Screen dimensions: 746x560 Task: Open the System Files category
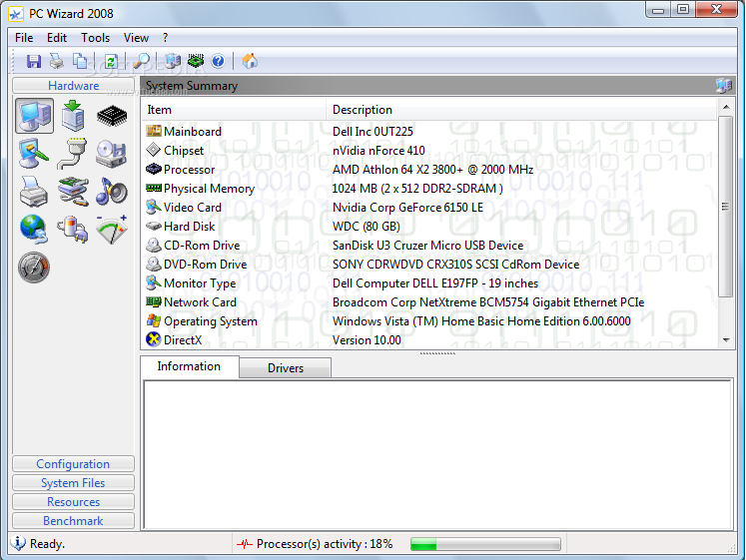point(73,483)
